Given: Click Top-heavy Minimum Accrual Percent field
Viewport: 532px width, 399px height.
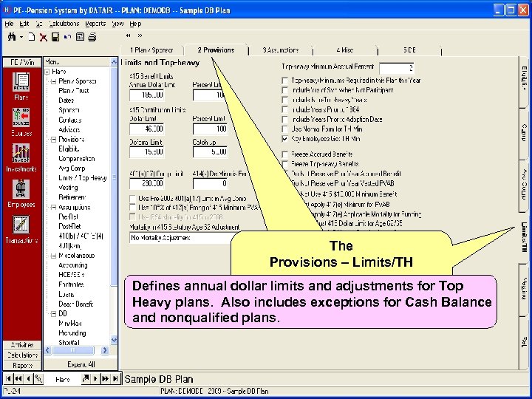Looking at the screenshot, I should pyautogui.click(x=397, y=68).
